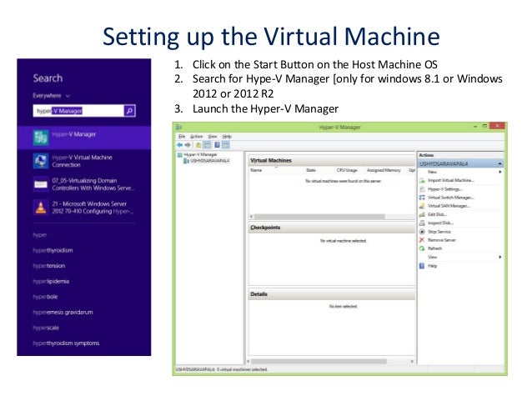
Task: Collapse the USHYDSARAVAPAL4 actions section arrow
Action: tap(499, 163)
